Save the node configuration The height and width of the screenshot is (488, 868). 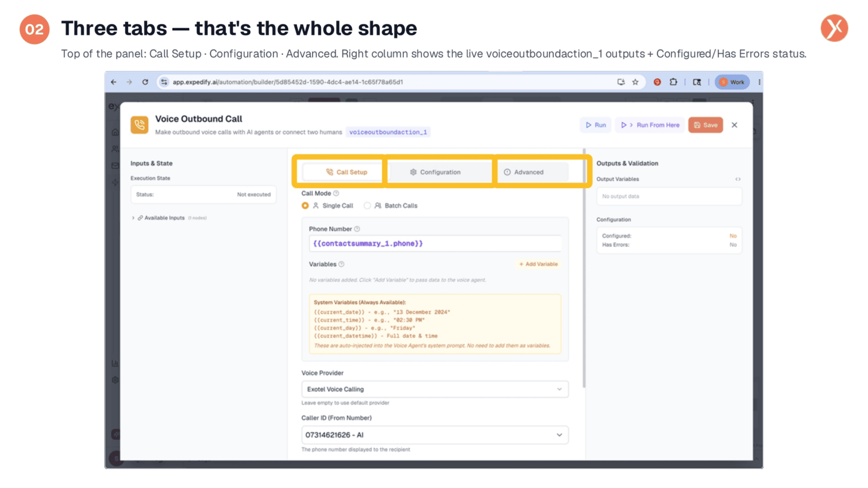tap(705, 125)
